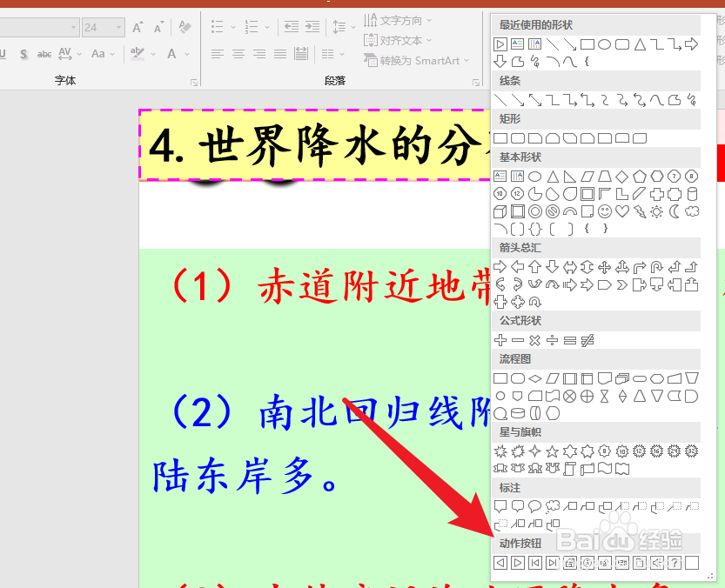The width and height of the screenshot is (725, 588).
Task: Open the 字体 font dialog launcher
Action: pos(194,83)
